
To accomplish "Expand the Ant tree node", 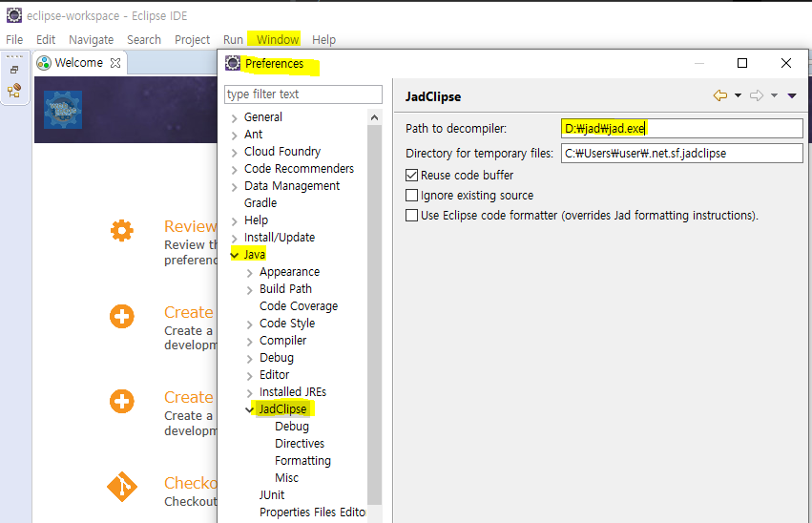I will pos(234,136).
